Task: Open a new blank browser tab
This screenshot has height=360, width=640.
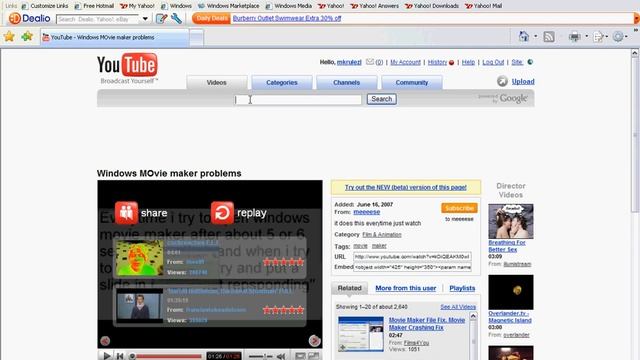Action: (196, 38)
